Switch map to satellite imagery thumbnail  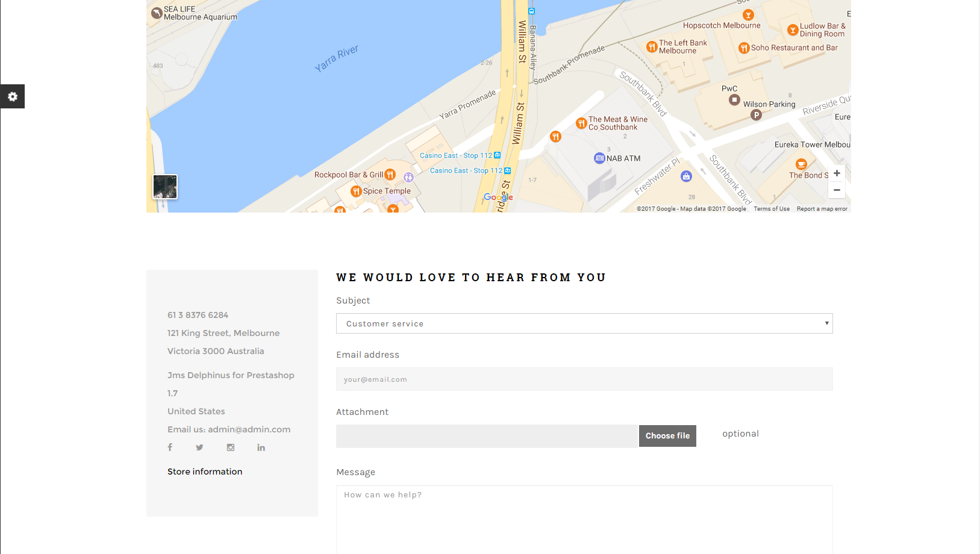click(165, 187)
